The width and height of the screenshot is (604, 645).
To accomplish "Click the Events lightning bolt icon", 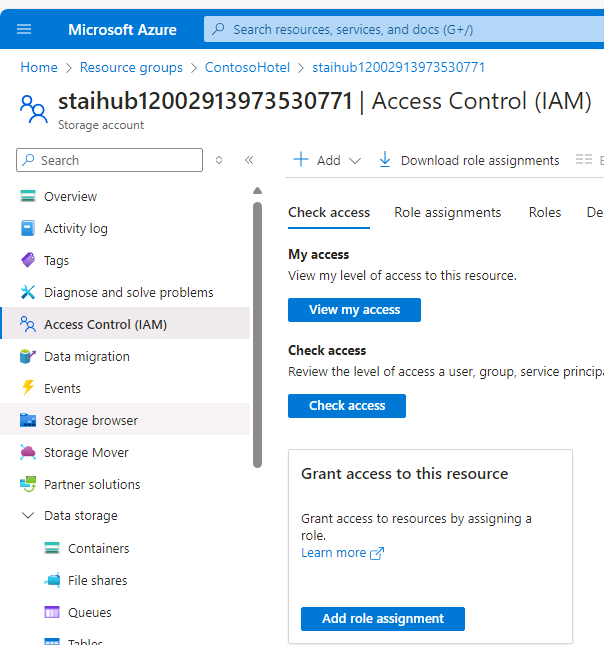I will [28, 388].
